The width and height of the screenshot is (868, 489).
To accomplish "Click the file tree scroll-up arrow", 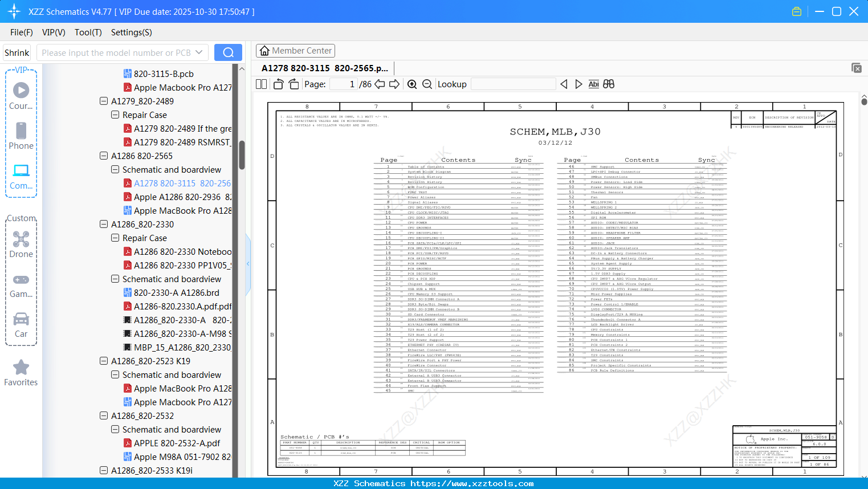I will pos(242,68).
